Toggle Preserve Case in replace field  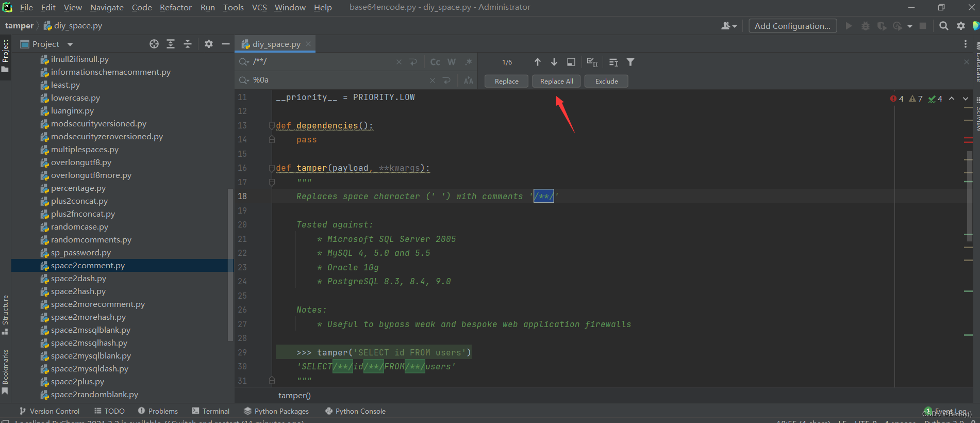[x=468, y=80]
